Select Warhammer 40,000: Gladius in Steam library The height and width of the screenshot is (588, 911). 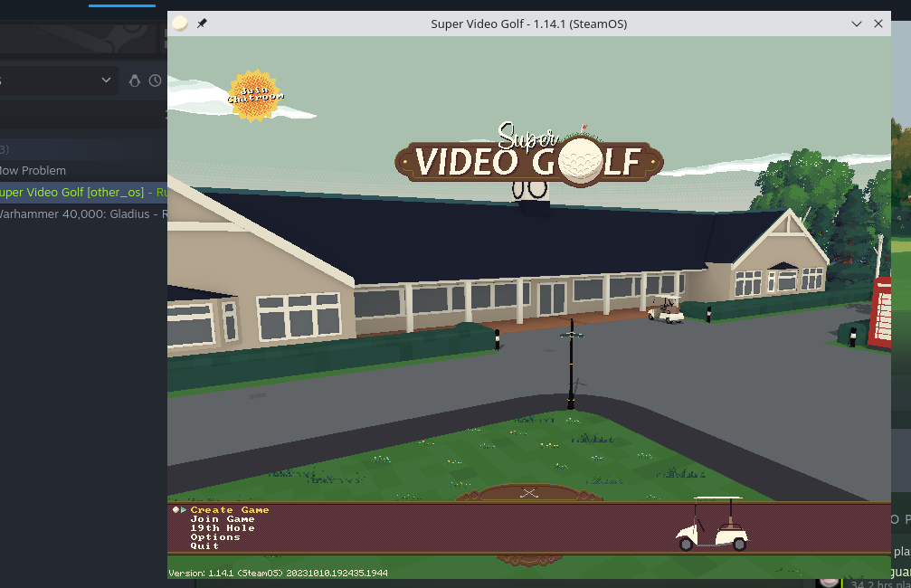tap(83, 213)
